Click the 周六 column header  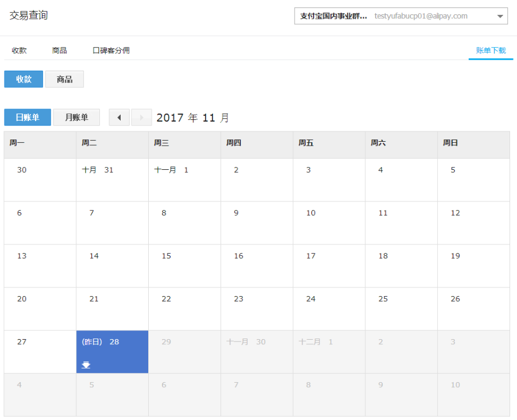[x=402, y=145]
